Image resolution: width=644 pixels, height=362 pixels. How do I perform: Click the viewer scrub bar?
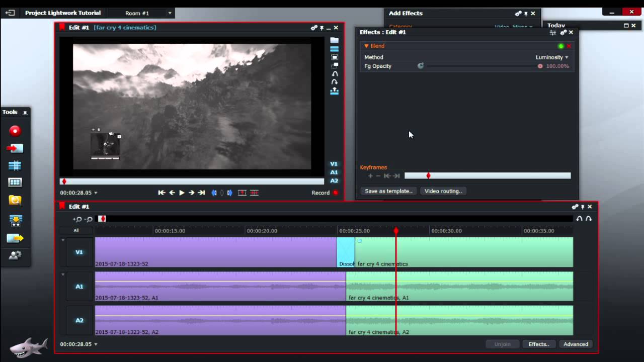point(192,182)
